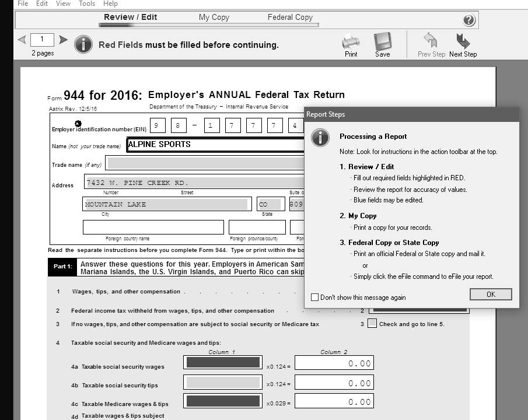Go to next page arrow

pyautogui.click(x=64, y=40)
